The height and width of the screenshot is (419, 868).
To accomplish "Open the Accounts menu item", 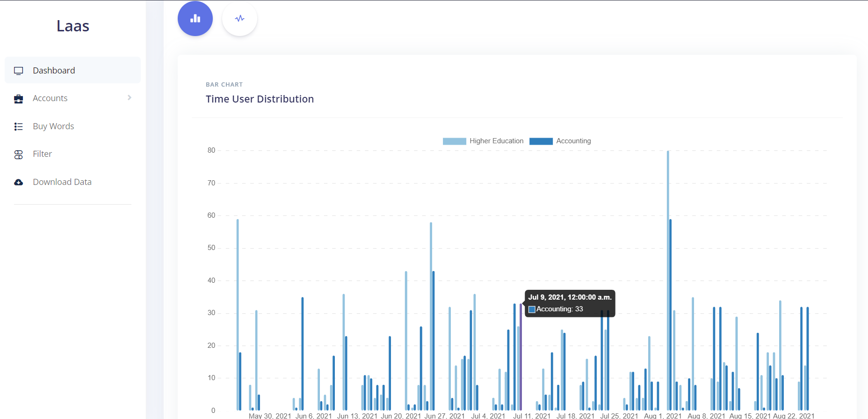I will (72, 98).
